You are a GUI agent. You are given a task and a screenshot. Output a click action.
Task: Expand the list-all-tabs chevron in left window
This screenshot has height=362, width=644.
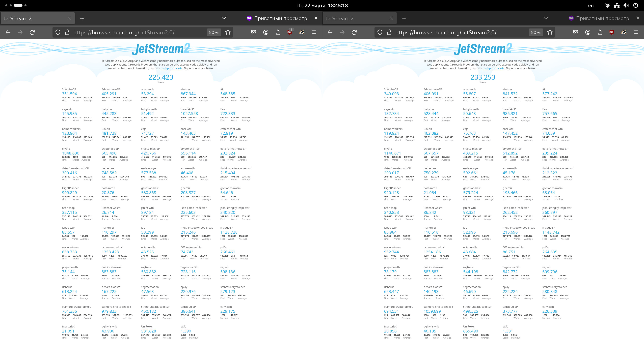click(224, 18)
